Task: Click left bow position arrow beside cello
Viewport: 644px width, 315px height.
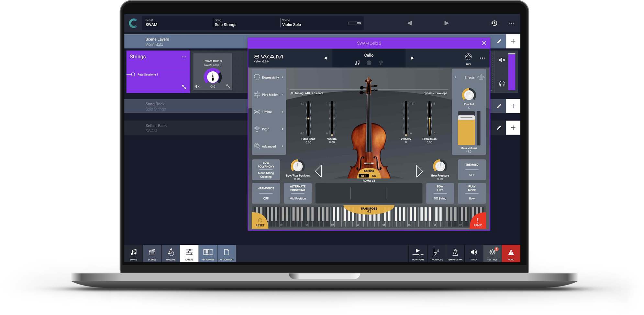Action: pos(318,171)
